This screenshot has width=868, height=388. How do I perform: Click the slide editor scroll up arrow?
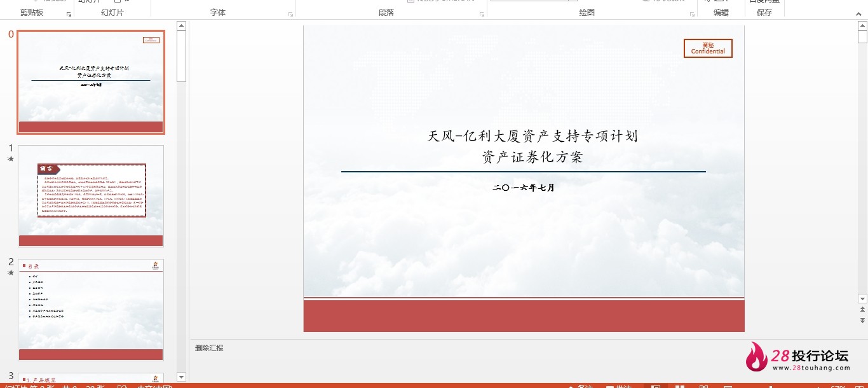point(862,26)
